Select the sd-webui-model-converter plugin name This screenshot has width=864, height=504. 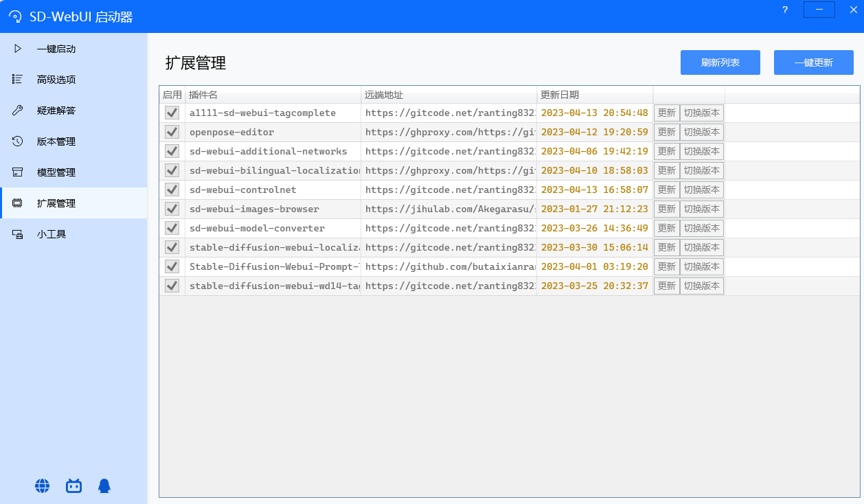[x=258, y=228]
